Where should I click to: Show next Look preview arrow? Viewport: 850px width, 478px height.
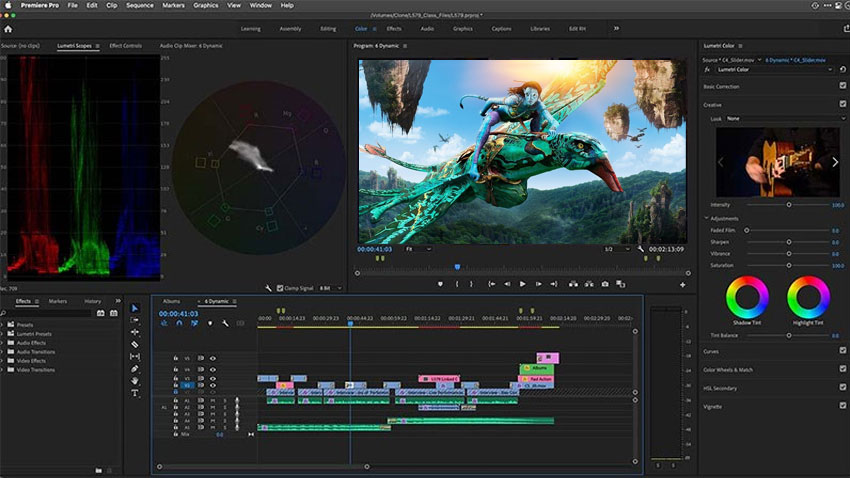835,162
